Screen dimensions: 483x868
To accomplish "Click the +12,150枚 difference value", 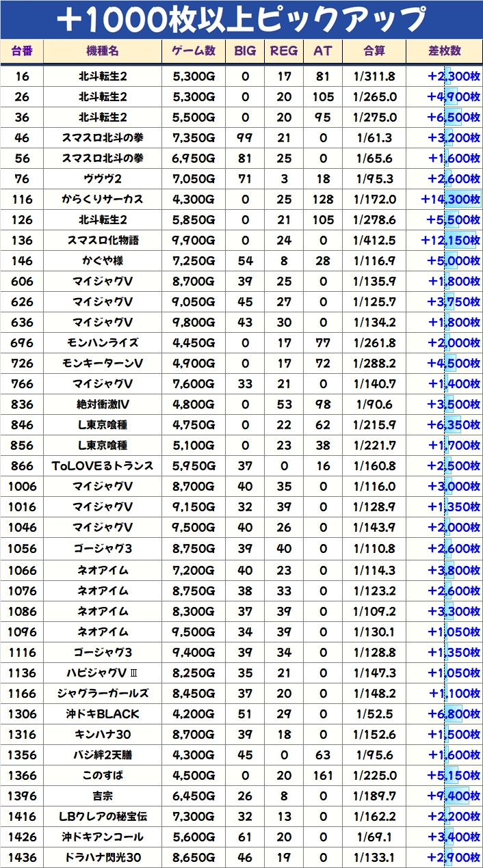I will [x=451, y=241].
